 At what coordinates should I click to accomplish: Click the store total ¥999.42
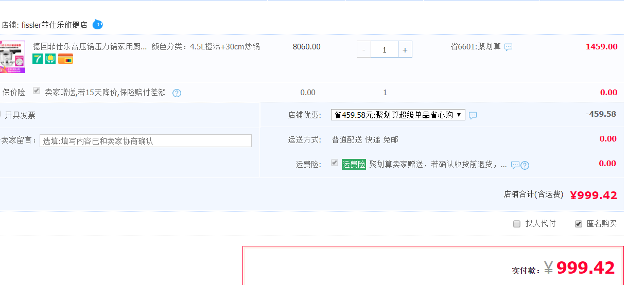coord(593,195)
